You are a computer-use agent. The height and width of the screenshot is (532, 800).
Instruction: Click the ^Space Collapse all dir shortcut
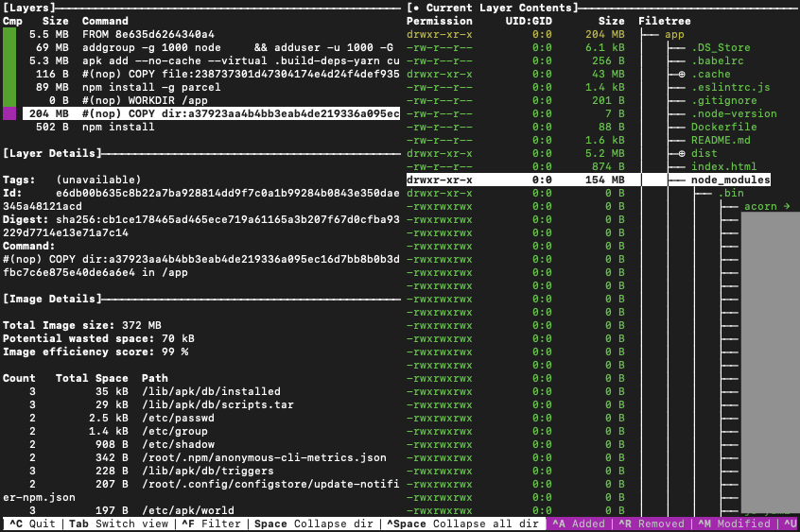pos(462,523)
